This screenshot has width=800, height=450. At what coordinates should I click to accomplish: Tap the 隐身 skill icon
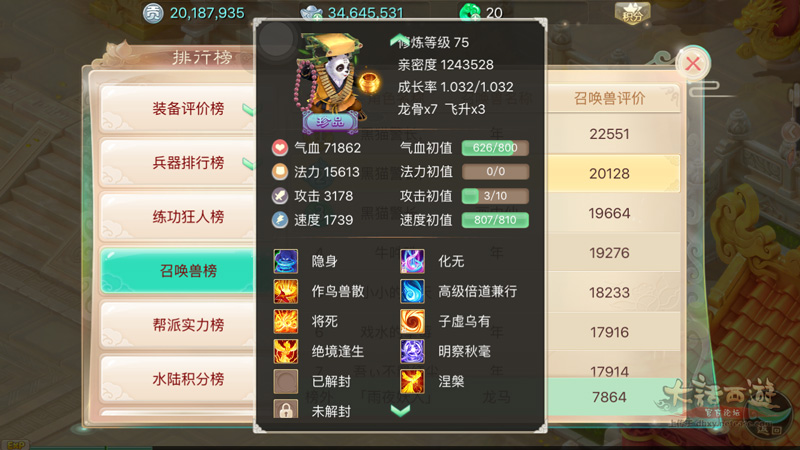pos(285,261)
